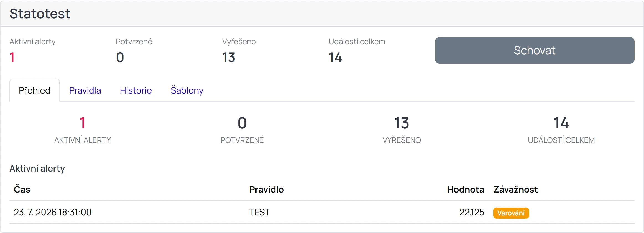
Task: Switch to the Pravidla tab
Action: (x=85, y=90)
